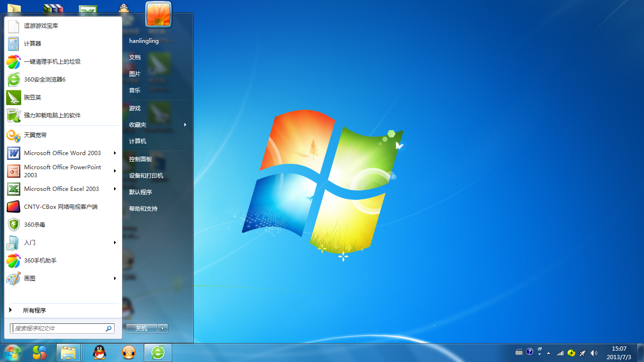Expand the 画图 jump list arrow
The height and width of the screenshot is (362, 644).
(115, 279)
